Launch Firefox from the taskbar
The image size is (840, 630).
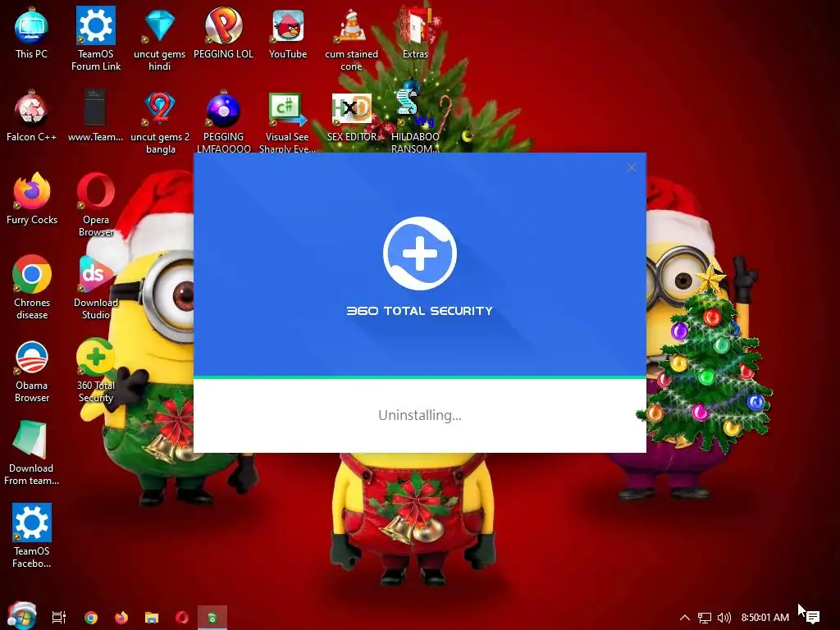coord(121,617)
